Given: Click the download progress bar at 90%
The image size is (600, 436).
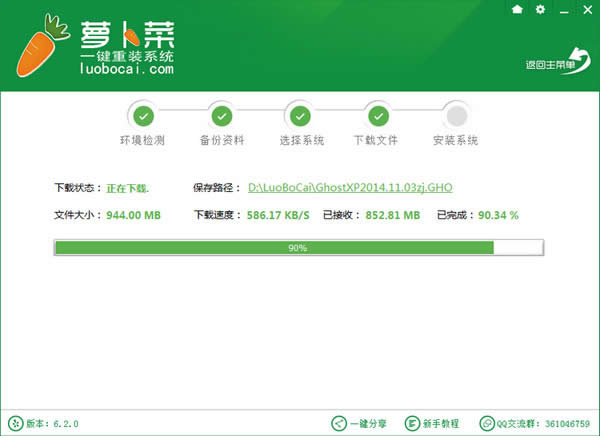Looking at the screenshot, I should (297, 247).
